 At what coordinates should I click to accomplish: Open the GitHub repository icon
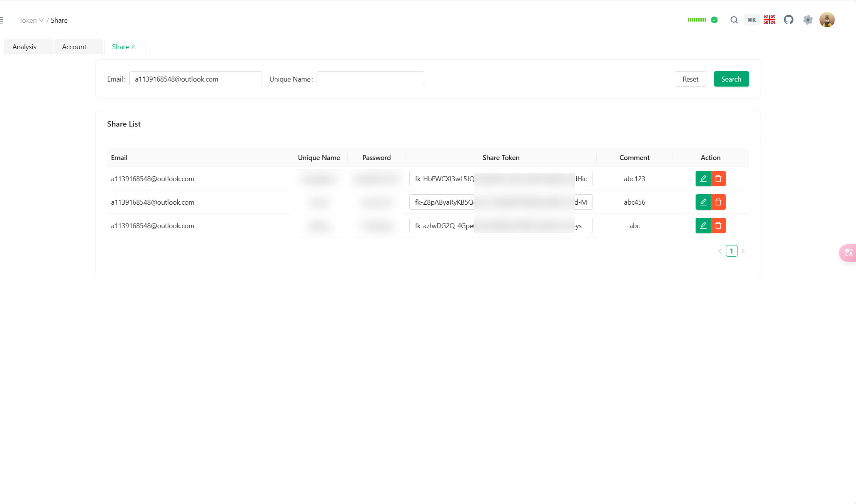click(x=789, y=20)
